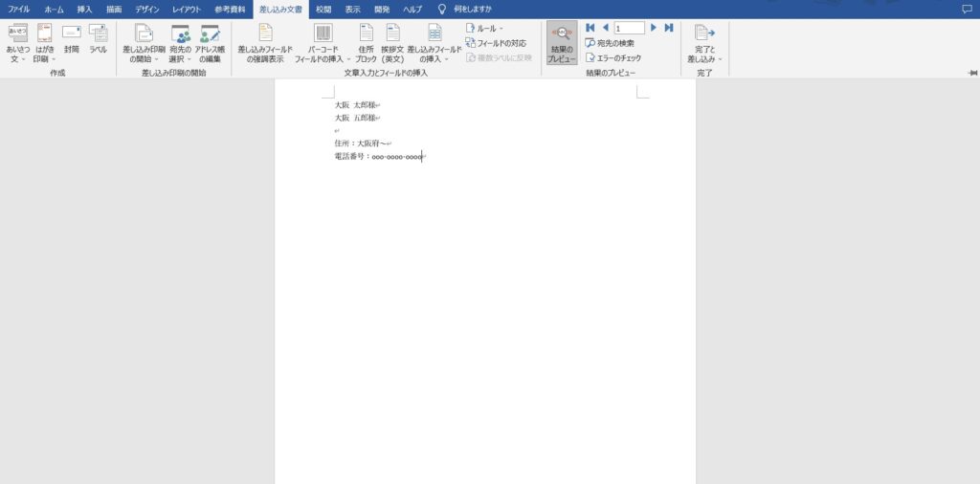Screen dimensions: 980x484
Task: Click フィールドの対応 match fields
Action: pyautogui.click(x=497, y=43)
